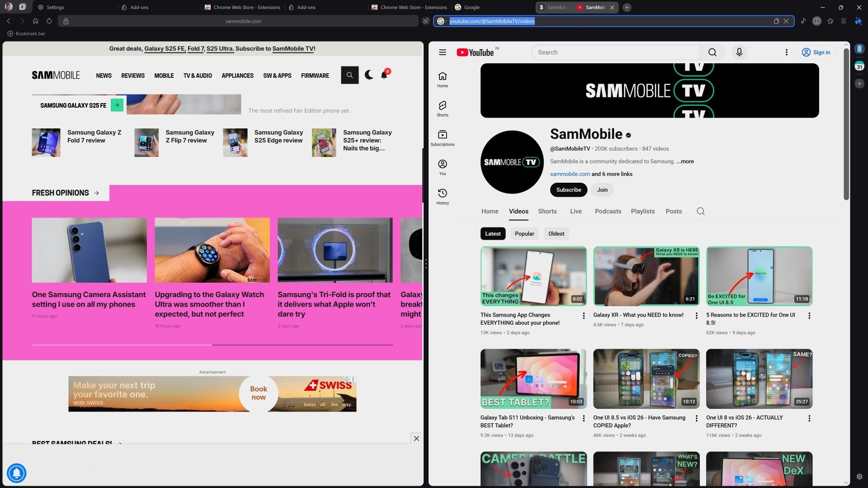868x488 pixels.
Task: Open kebab menu on the Galaxy XR video
Action: coord(696,316)
